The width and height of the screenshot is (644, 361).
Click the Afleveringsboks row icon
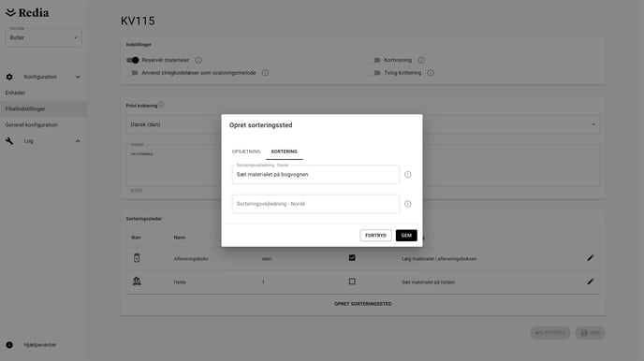click(x=137, y=258)
